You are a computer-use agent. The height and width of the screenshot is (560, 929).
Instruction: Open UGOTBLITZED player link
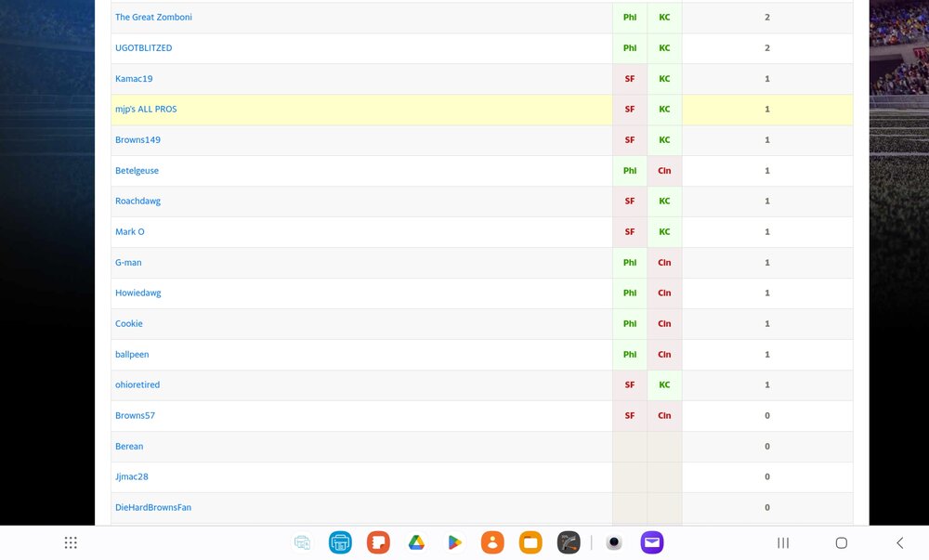point(143,48)
